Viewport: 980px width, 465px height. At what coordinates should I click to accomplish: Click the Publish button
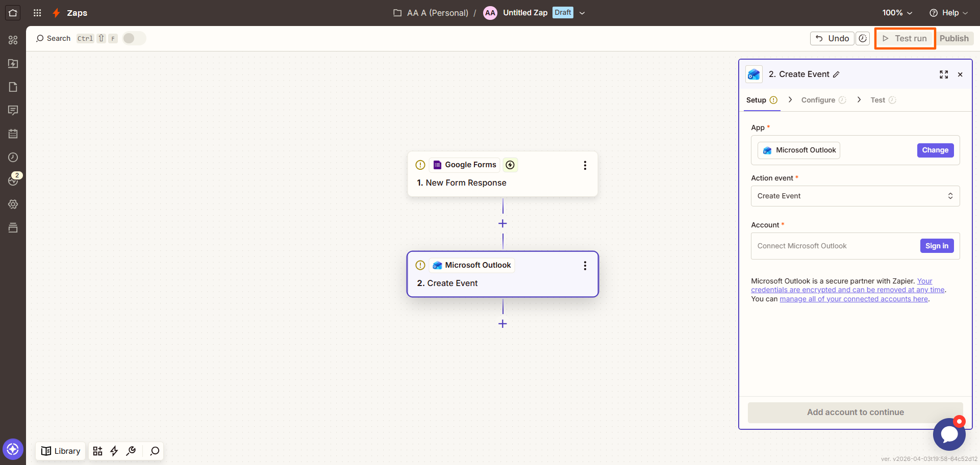coord(954,38)
